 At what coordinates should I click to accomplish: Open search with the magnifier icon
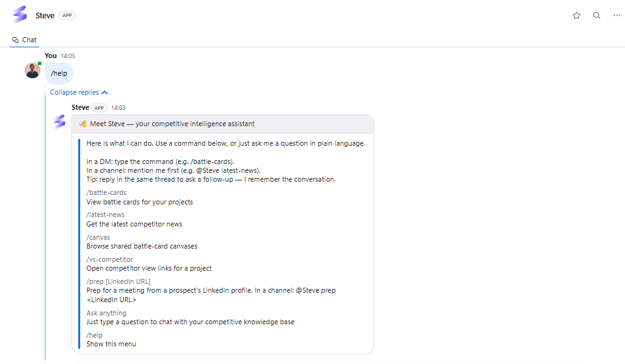click(597, 16)
